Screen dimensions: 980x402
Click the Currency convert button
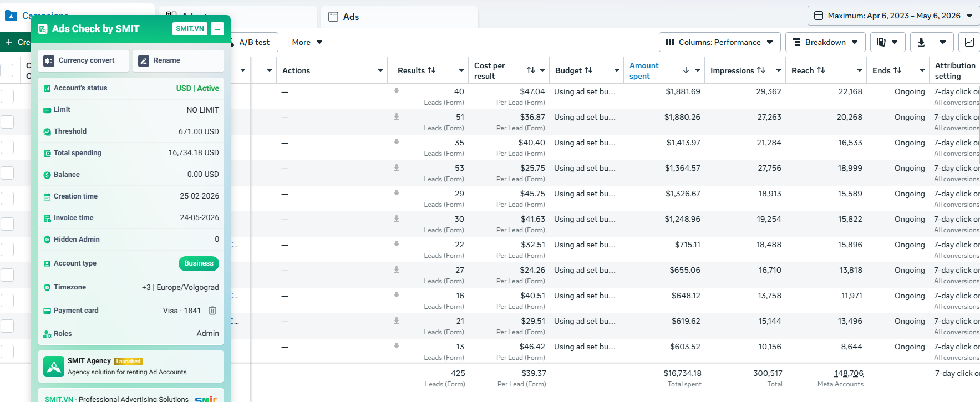point(84,60)
